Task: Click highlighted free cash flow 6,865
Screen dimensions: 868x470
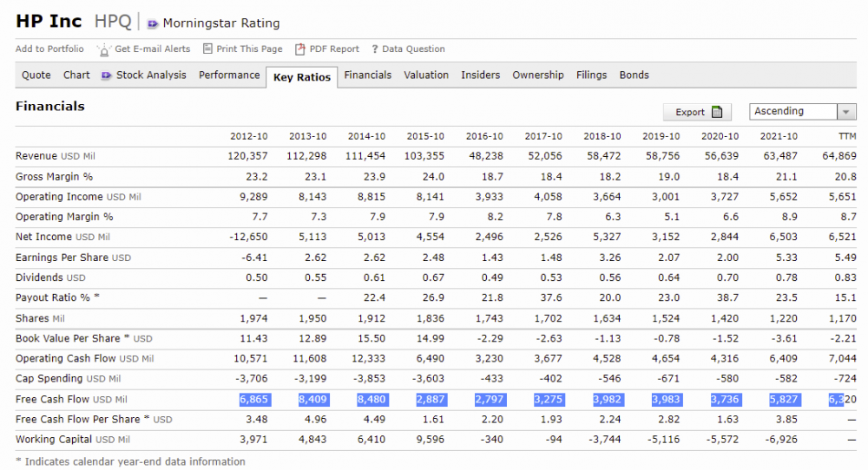Action: click(x=254, y=399)
